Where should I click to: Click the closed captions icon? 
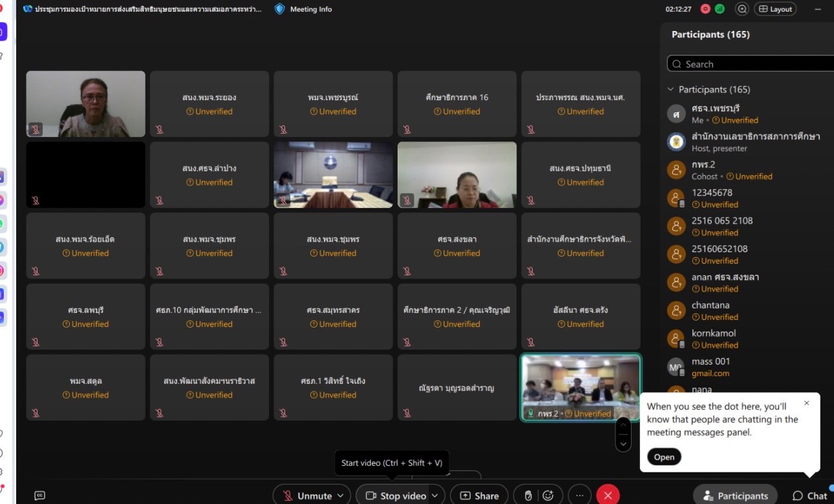(x=39, y=496)
